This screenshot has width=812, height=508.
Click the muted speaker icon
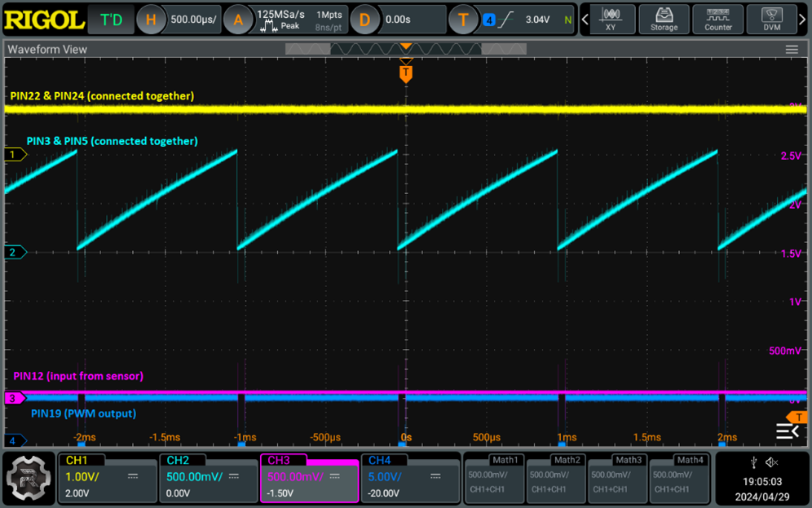pos(772,462)
